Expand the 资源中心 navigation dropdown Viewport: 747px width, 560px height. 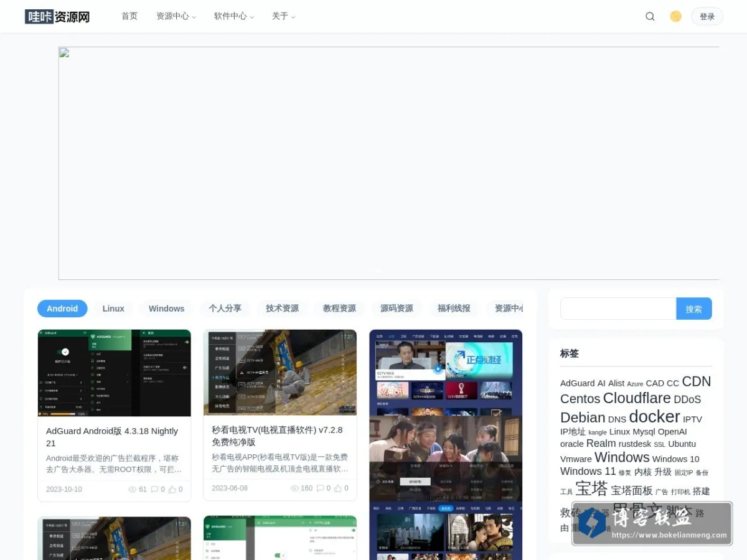pyautogui.click(x=176, y=16)
